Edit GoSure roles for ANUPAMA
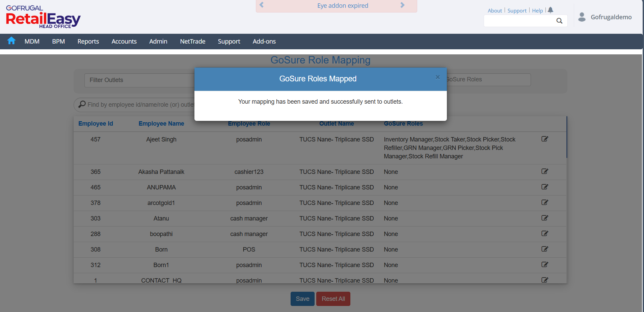 point(545,187)
